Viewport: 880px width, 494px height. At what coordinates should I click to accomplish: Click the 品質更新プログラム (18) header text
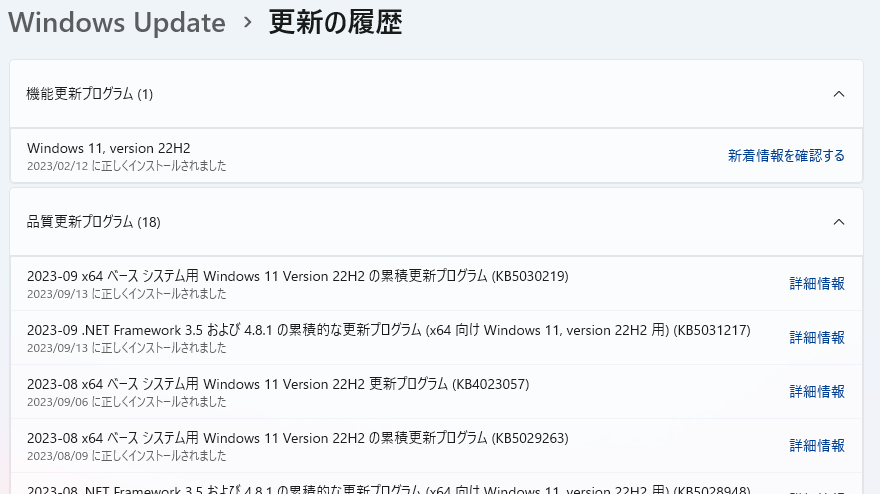94,222
